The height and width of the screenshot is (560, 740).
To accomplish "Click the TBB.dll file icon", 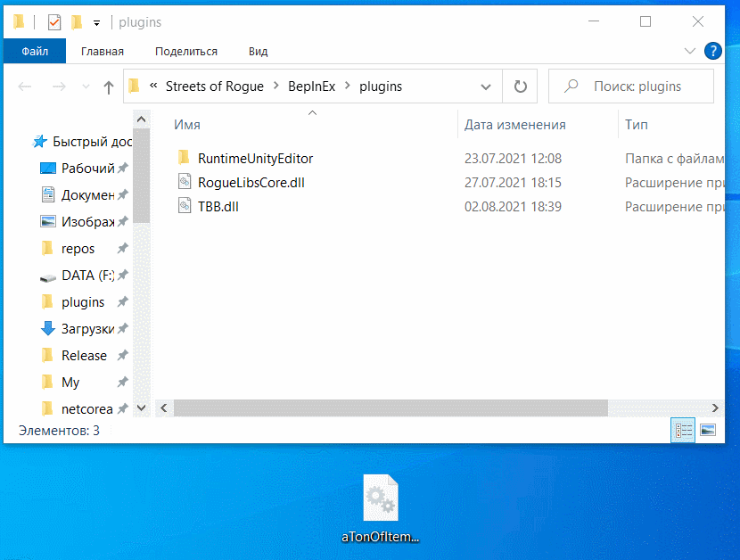I will 185,206.
